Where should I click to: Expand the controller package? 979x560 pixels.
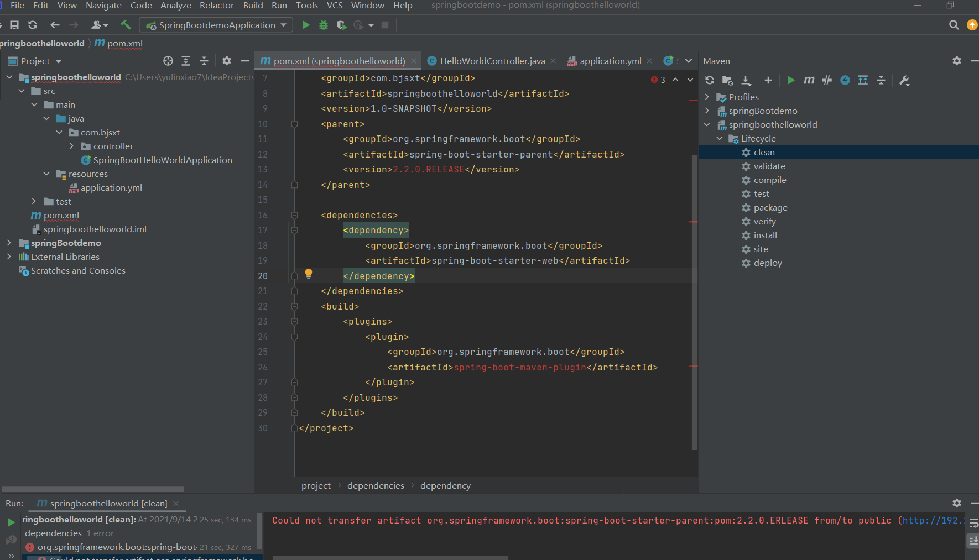(x=71, y=146)
